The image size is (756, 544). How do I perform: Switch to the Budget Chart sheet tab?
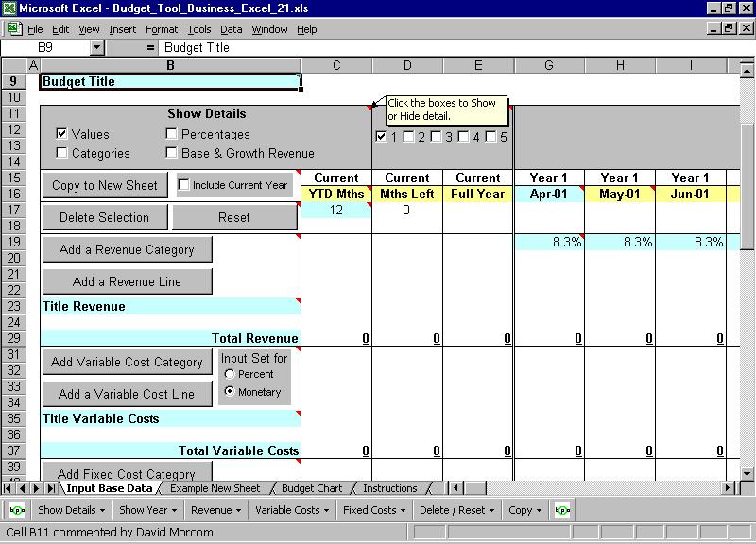click(312, 489)
